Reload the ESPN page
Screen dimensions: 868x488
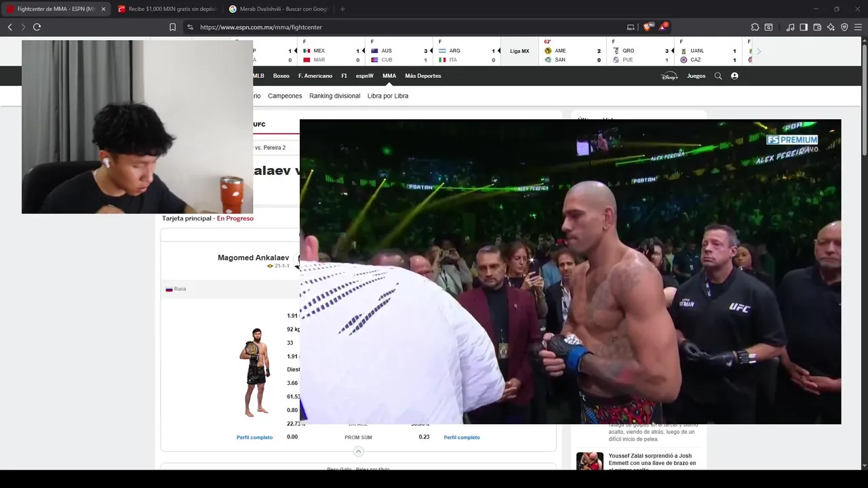click(37, 27)
